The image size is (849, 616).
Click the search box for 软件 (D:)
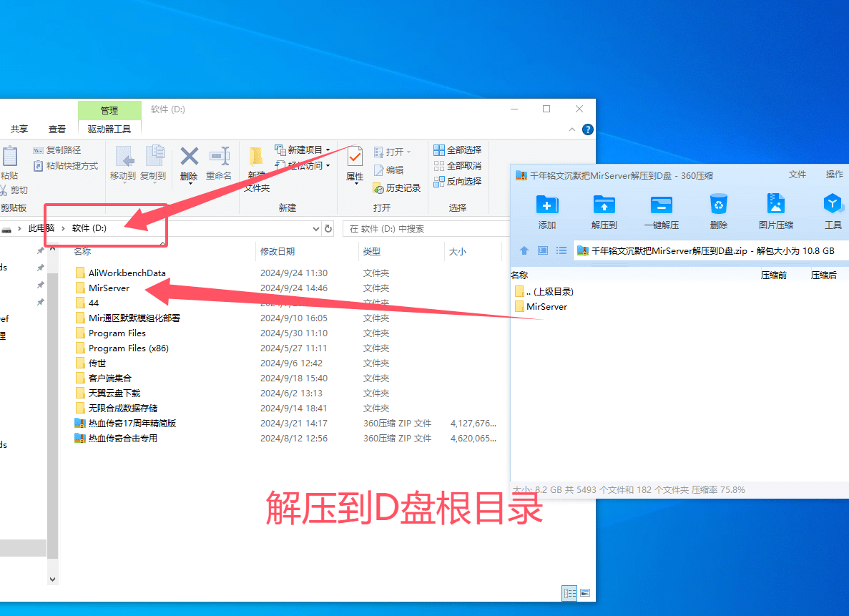422,229
